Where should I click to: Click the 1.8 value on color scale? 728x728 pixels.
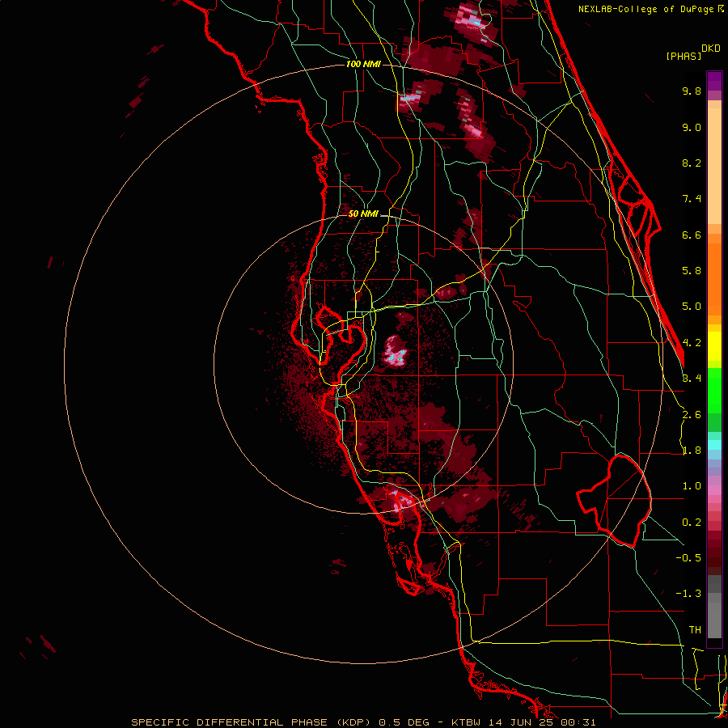(692, 451)
